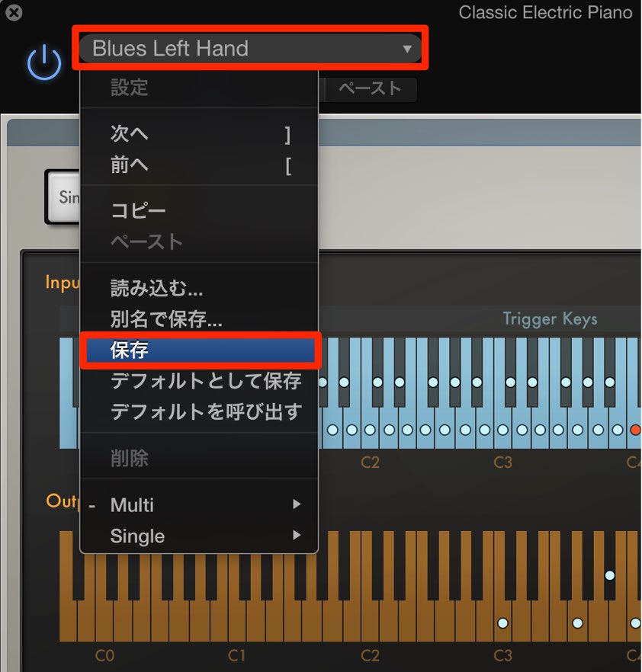Click the partially hidden Sin button
The image size is (642, 672).
tap(63, 197)
